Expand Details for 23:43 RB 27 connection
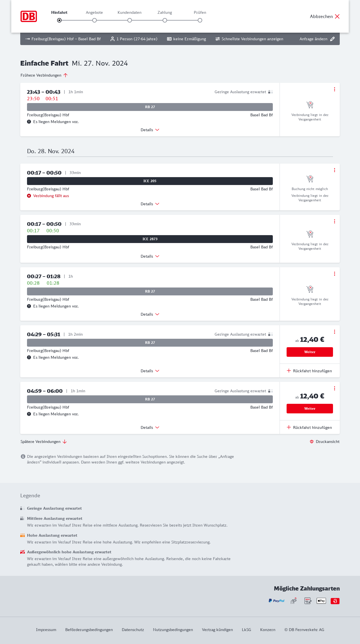The image size is (360, 644). click(150, 130)
